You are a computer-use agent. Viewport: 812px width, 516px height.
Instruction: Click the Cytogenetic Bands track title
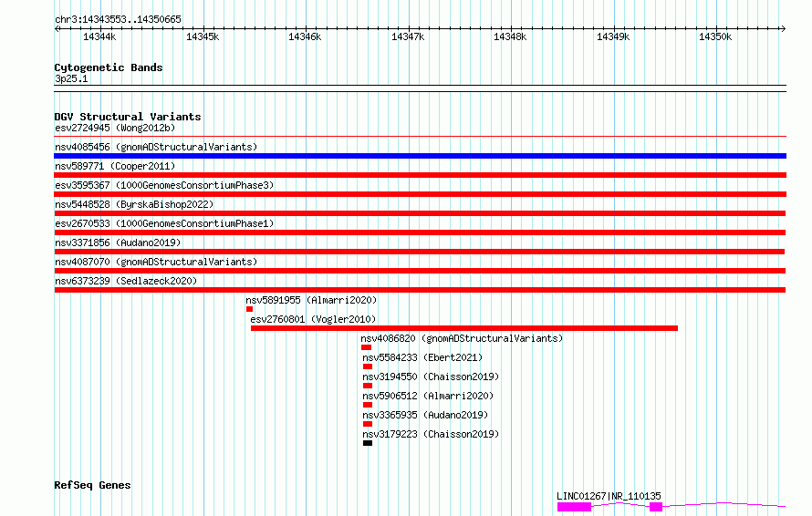pos(109,67)
